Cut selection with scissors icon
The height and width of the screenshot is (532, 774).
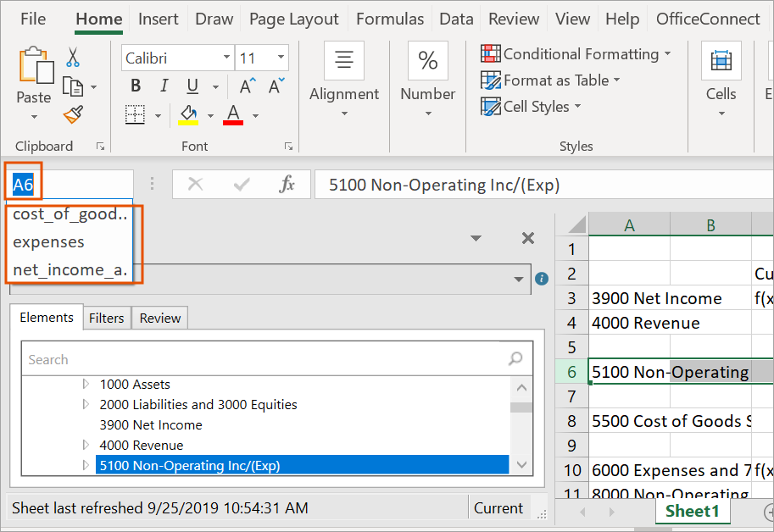[x=73, y=58]
